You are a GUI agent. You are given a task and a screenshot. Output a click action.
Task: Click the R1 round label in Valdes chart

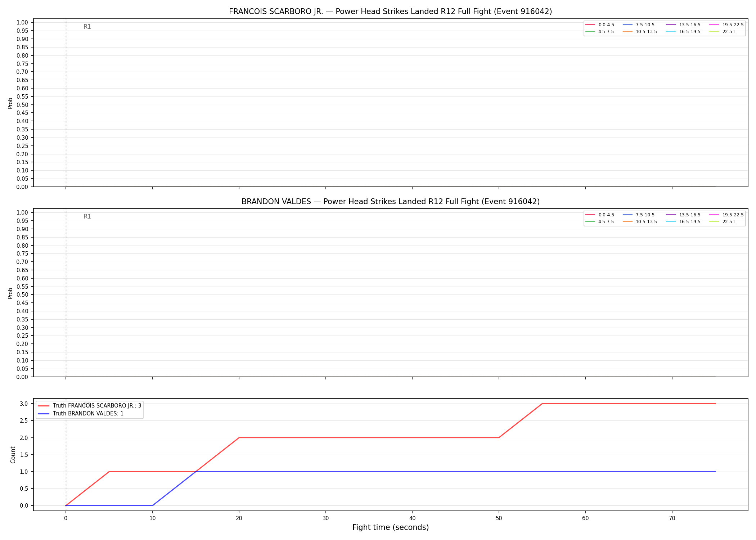pyautogui.click(x=87, y=216)
